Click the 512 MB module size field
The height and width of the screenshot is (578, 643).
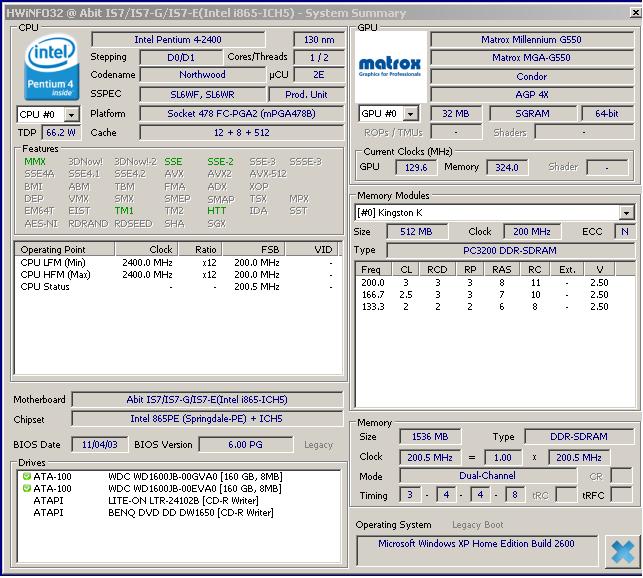coord(417,232)
